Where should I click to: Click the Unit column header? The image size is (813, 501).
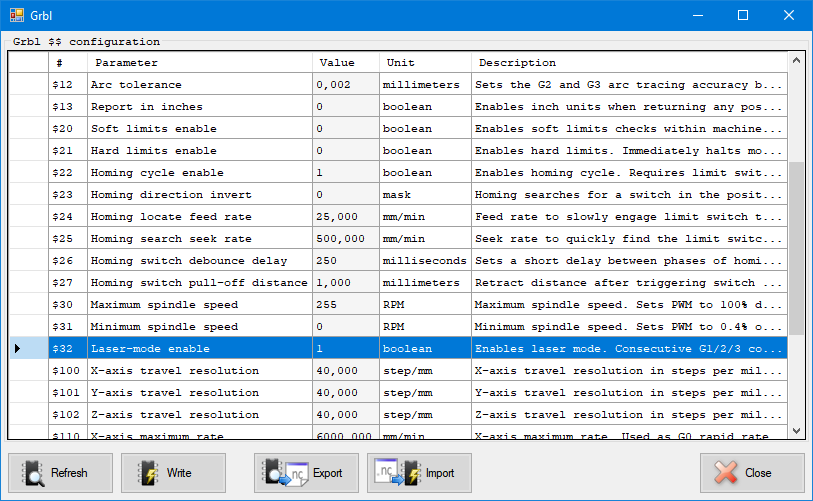425,63
